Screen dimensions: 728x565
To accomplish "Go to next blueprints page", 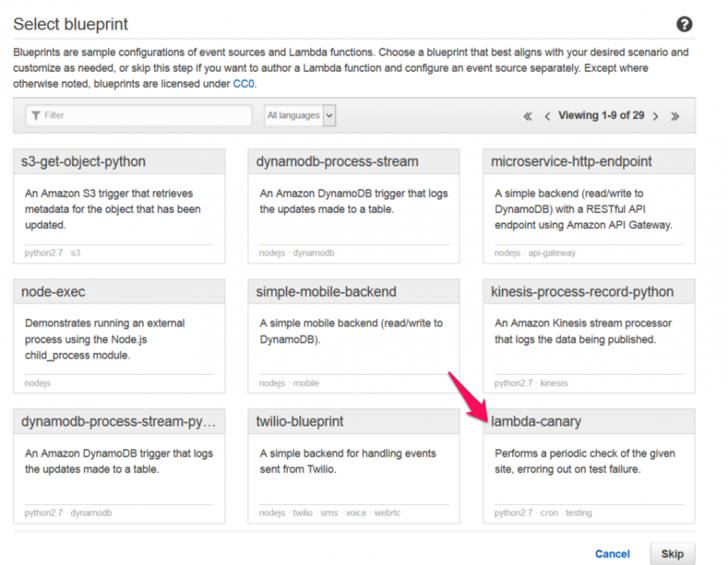I will coord(655,117).
